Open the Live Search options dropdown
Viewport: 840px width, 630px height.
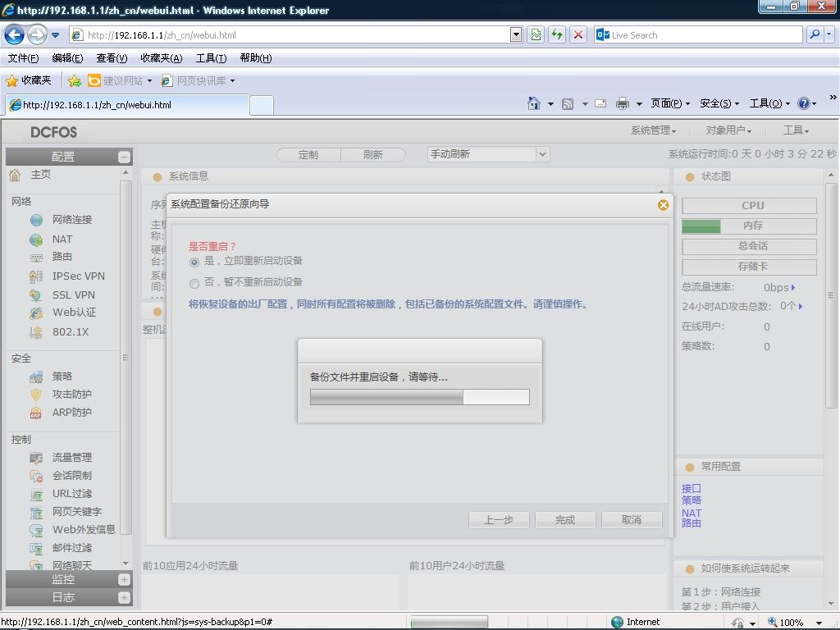pos(829,34)
